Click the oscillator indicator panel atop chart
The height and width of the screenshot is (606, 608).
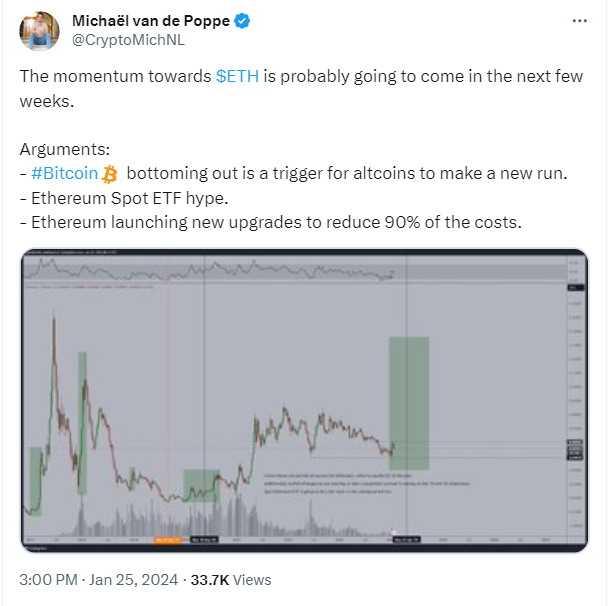pyautogui.click(x=295, y=269)
